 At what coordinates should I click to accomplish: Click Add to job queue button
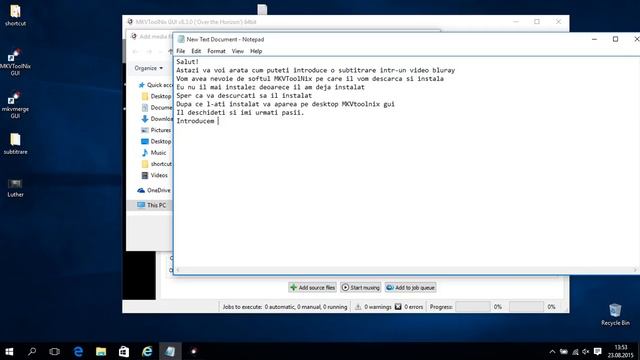click(x=411, y=288)
